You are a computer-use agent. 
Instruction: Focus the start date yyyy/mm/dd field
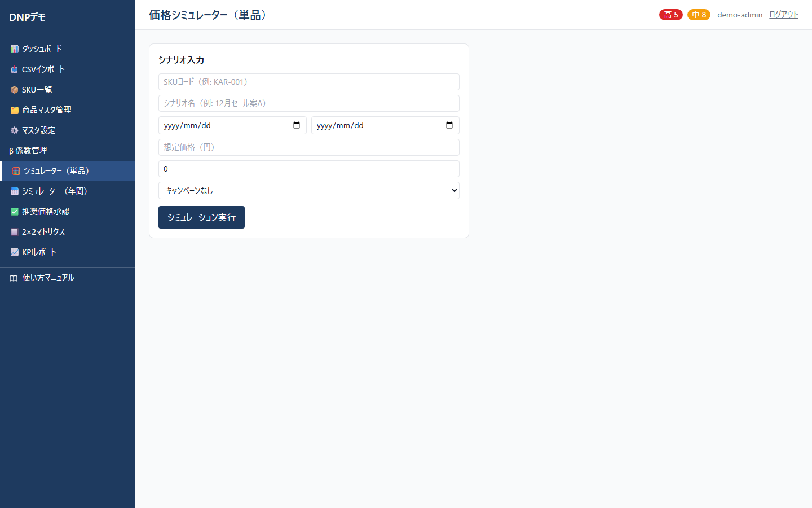232,125
